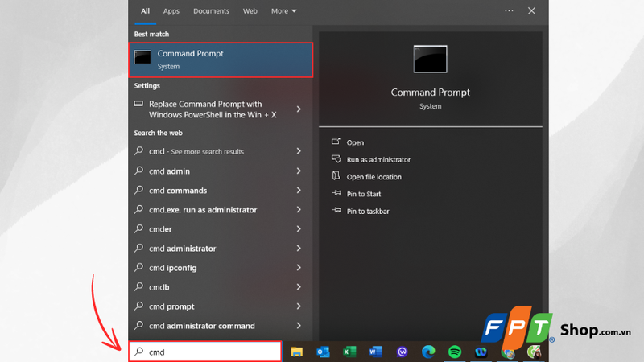
Task: Open the three-dot options menu
Action: click(509, 11)
